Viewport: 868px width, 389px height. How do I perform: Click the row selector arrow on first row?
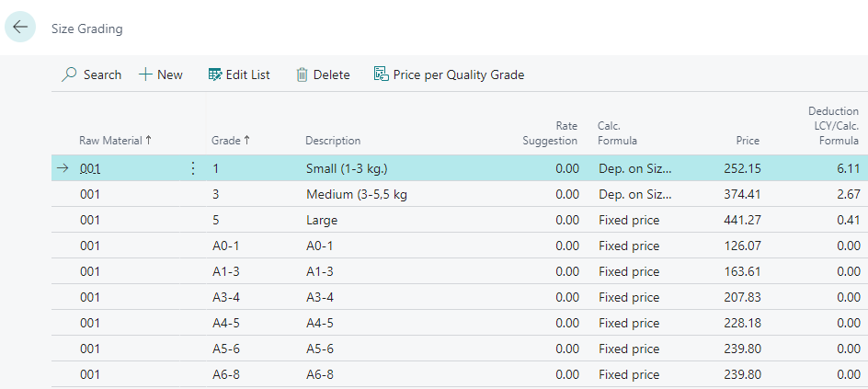coord(63,168)
